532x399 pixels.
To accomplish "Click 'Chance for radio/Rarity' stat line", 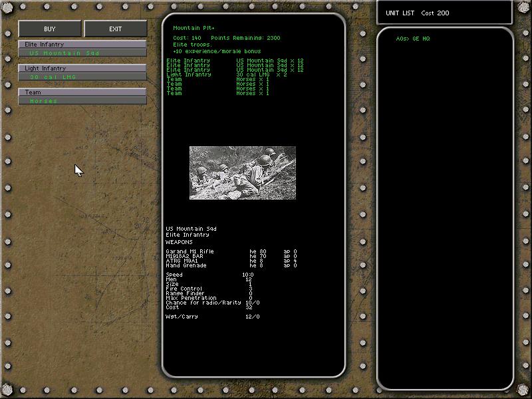I will [213, 303].
